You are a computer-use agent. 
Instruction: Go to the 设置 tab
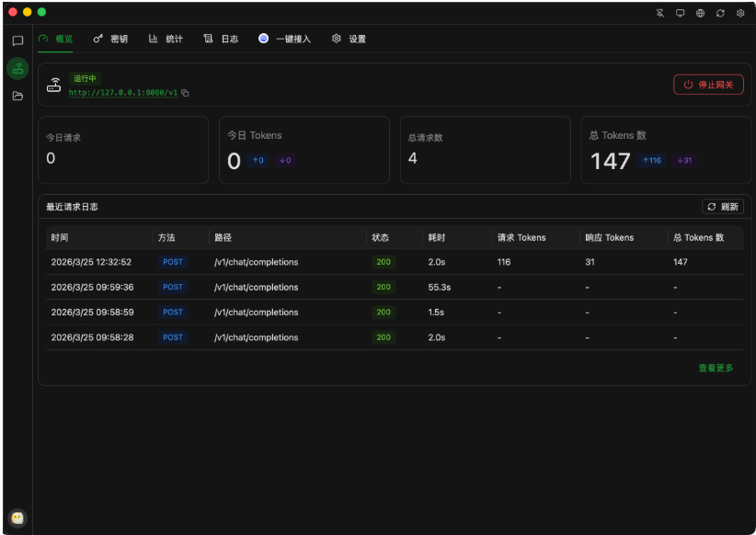349,39
